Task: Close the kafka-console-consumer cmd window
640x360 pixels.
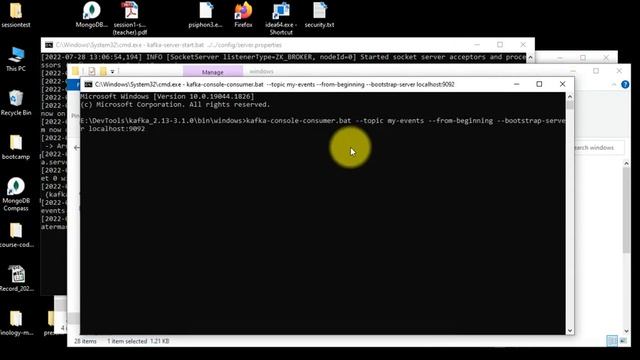Action: [562, 84]
